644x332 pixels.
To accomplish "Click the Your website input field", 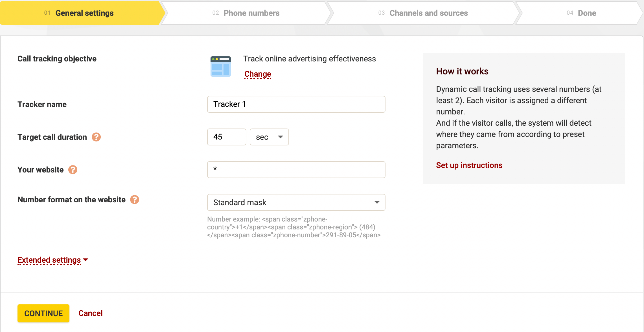I will [x=296, y=170].
